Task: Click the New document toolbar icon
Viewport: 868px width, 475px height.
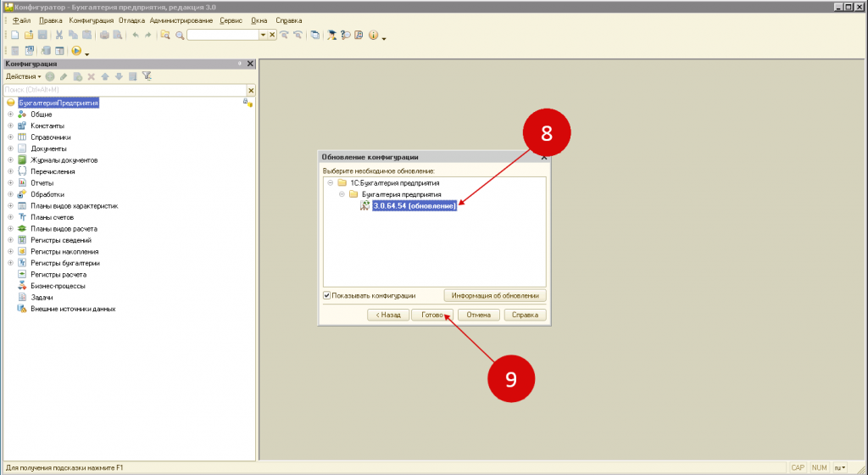Action: coord(15,35)
